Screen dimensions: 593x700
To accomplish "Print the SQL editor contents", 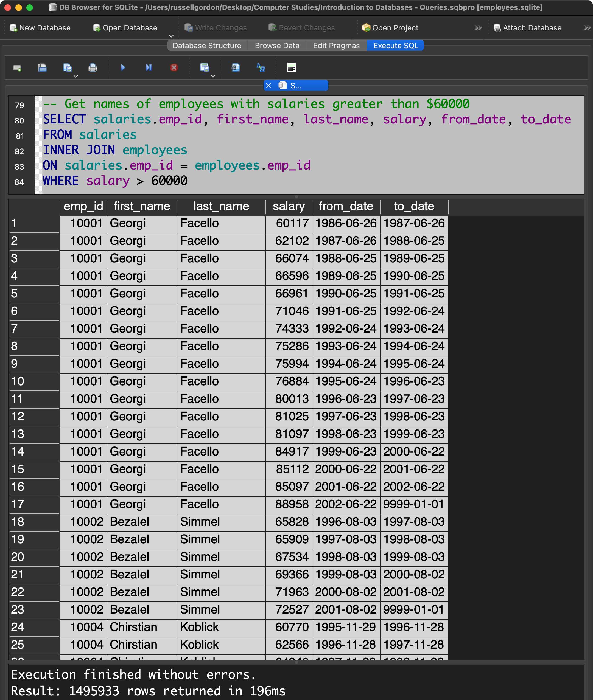I will click(x=93, y=68).
